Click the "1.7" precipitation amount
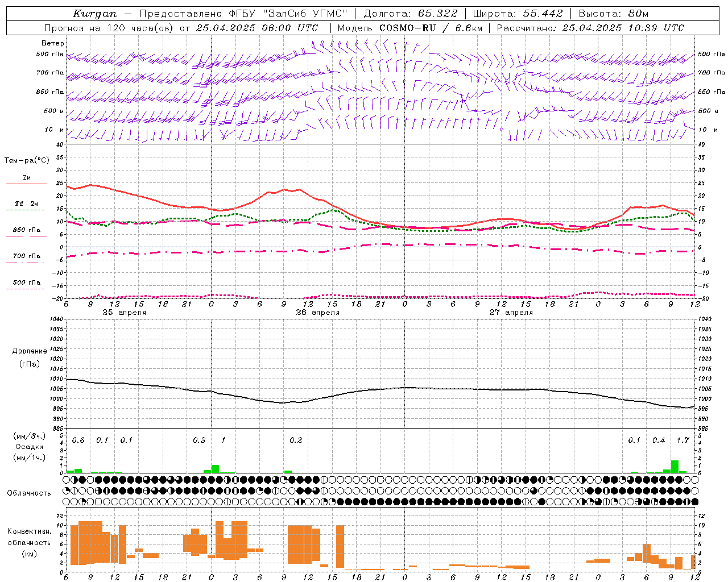This screenshot has height=582, width=728. [683, 440]
